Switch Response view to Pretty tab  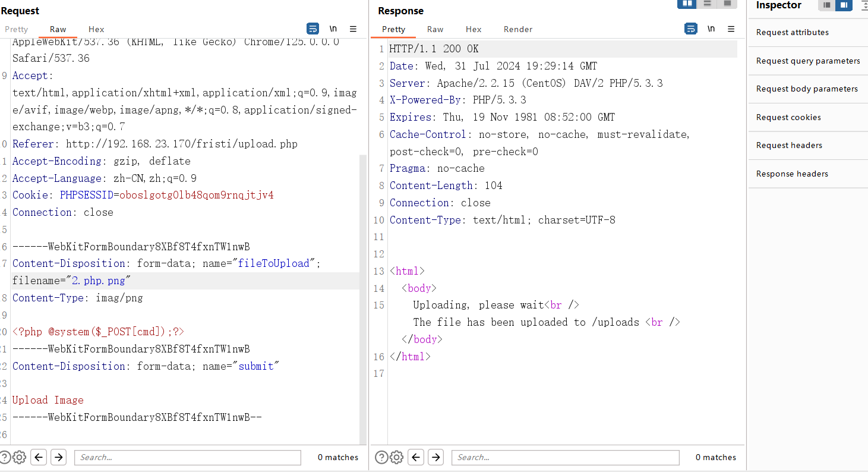393,29
